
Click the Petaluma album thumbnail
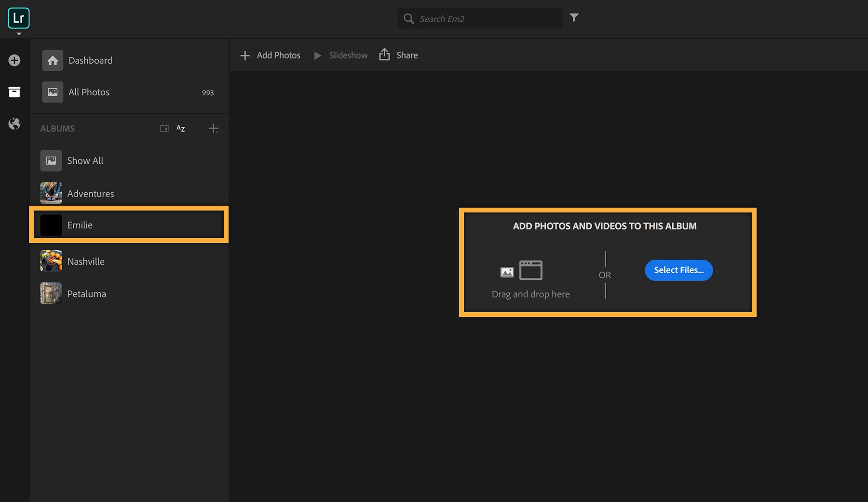click(51, 293)
